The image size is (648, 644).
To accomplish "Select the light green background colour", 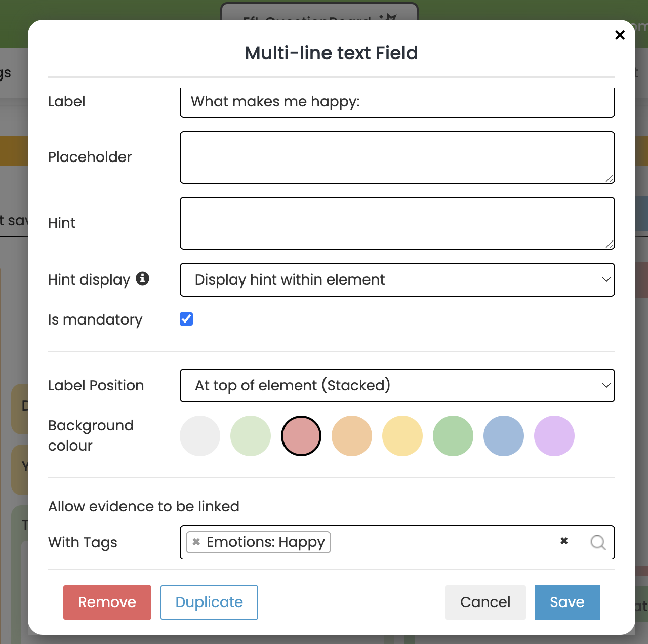I will pyautogui.click(x=251, y=436).
